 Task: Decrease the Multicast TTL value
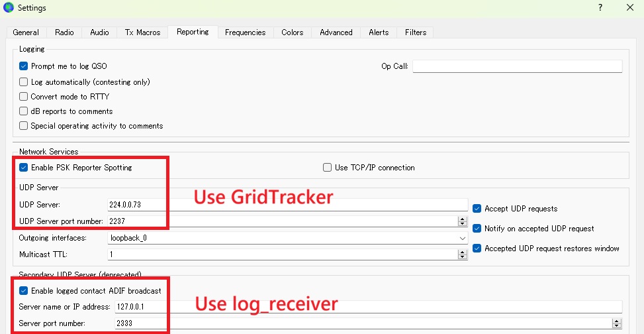tap(462, 256)
